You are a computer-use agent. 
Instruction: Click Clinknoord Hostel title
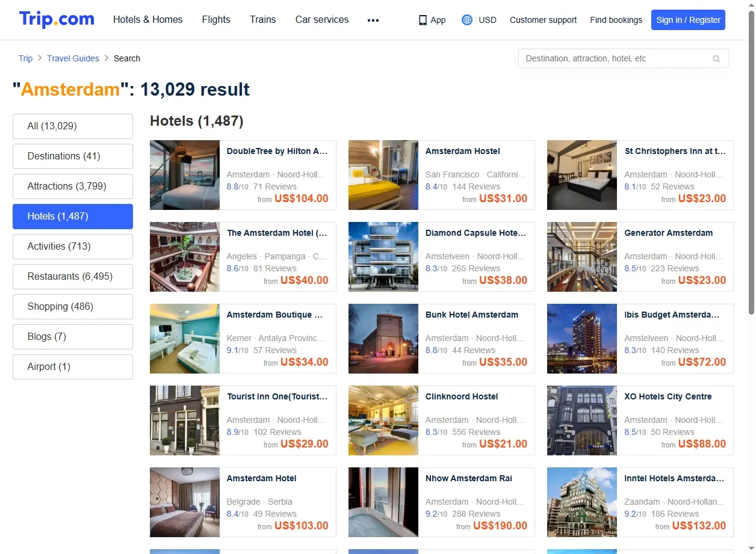[x=462, y=396]
